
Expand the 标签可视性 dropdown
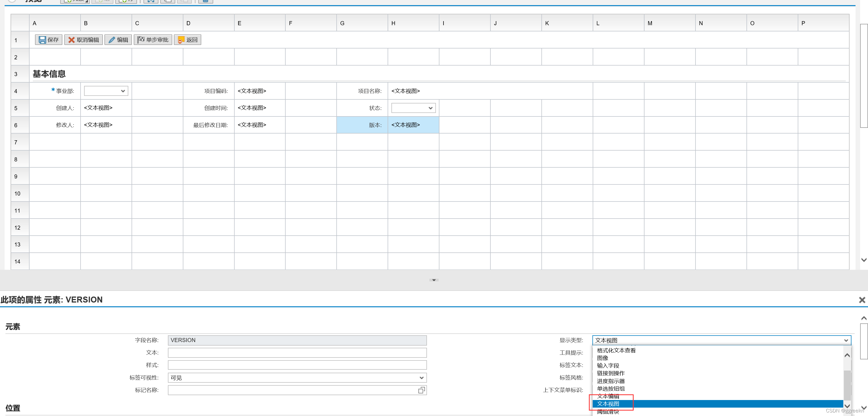pos(421,378)
